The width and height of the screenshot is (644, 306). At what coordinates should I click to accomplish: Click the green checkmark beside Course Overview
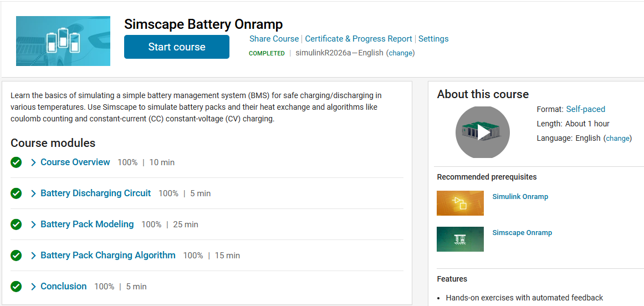pos(16,162)
